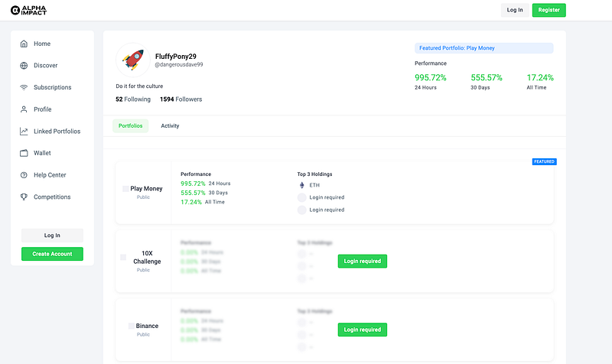The image size is (612, 364).
Task: Click Login required on 10X Challenge
Action: click(x=362, y=262)
